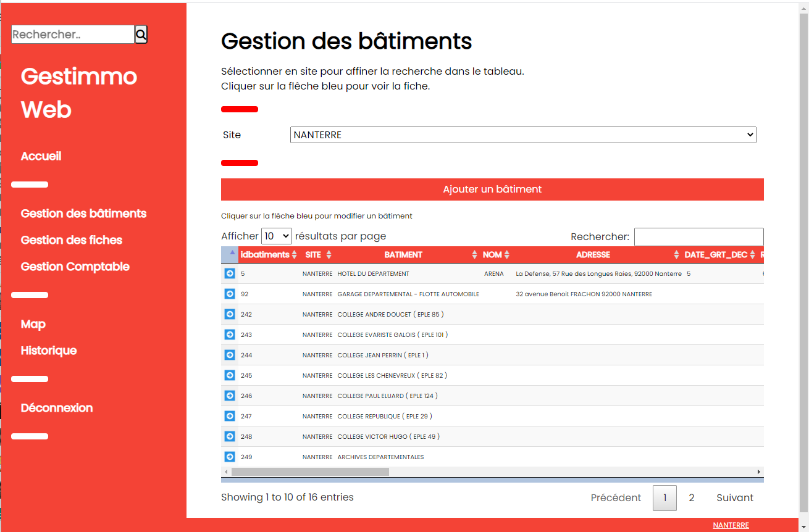
Task: Click Ajouter un bâtiment button
Action: (492, 189)
